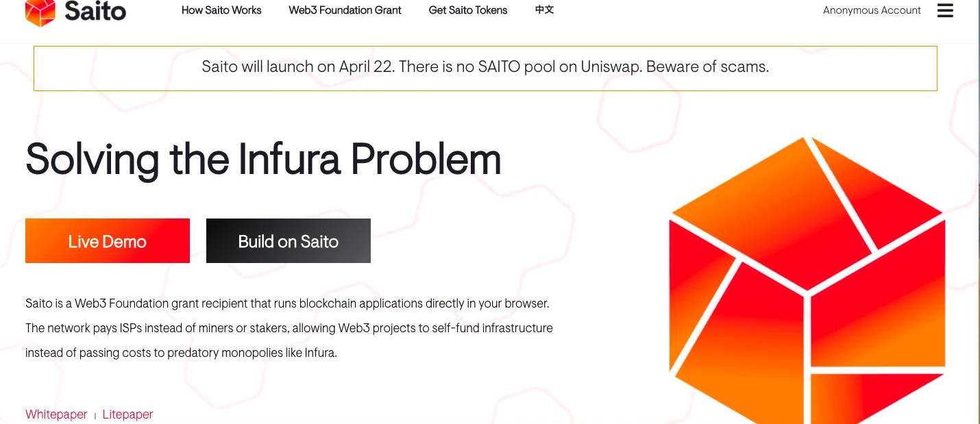
Task: Click the separator between Whitepaper and Litepaper
Action: [95, 415]
